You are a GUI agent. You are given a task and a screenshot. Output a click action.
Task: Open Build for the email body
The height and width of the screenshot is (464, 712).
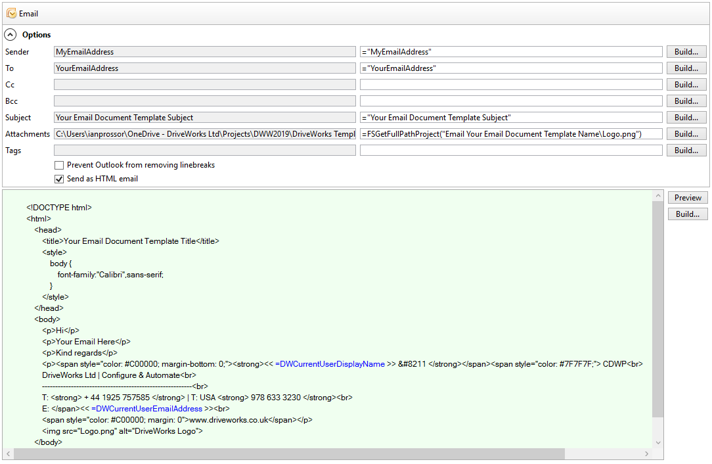point(686,214)
